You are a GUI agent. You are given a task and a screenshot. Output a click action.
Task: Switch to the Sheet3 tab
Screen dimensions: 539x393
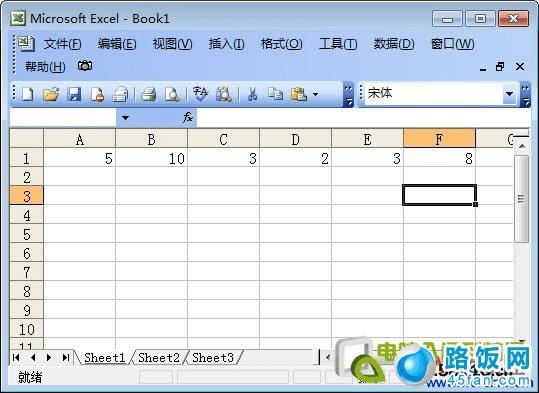tap(213, 358)
